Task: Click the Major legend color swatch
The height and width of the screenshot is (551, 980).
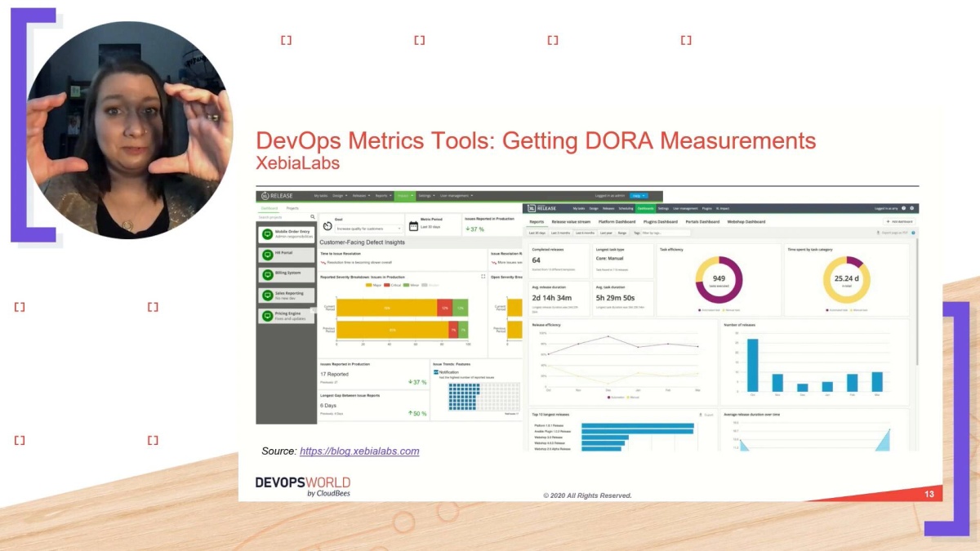Action: click(367, 285)
